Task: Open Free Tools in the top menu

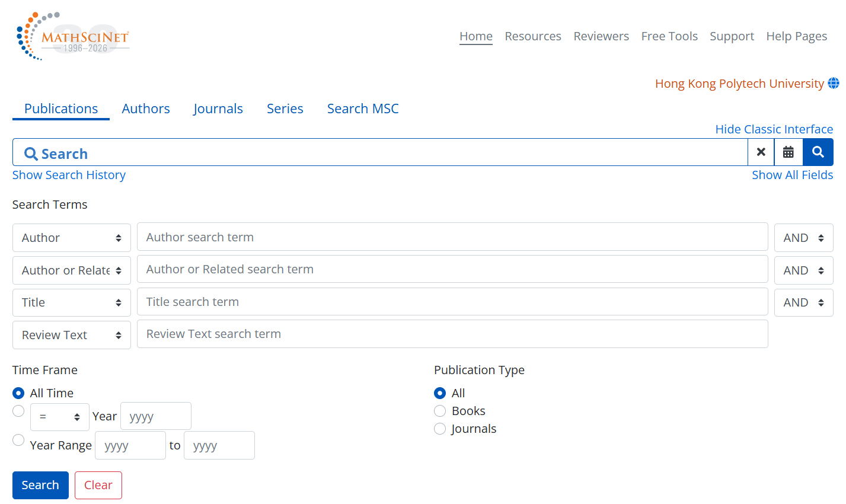Action: point(669,36)
